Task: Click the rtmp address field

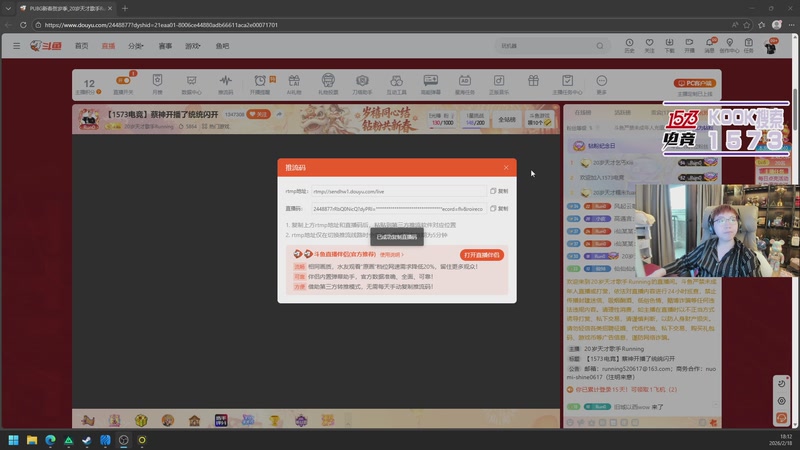Action: (398, 191)
